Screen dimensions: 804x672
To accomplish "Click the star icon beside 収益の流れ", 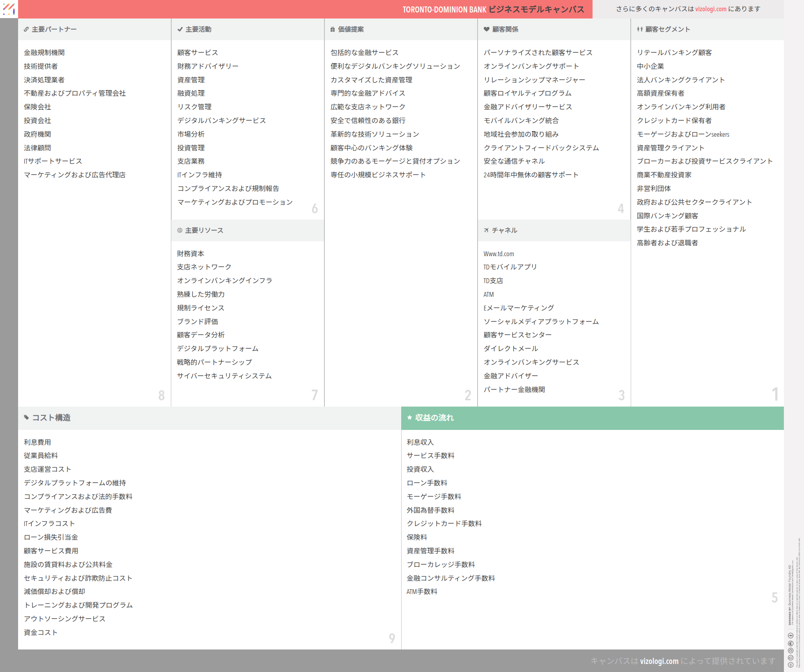I will click(x=409, y=417).
